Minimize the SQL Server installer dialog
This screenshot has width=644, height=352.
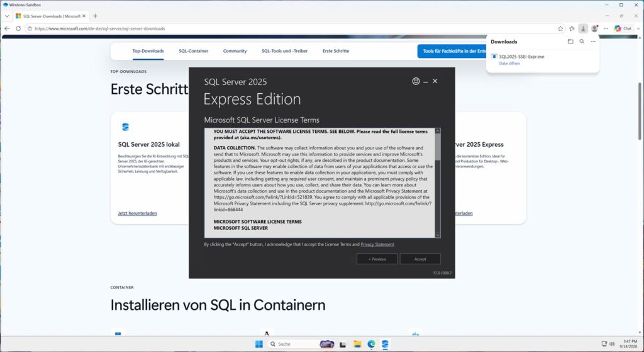point(426,82)
